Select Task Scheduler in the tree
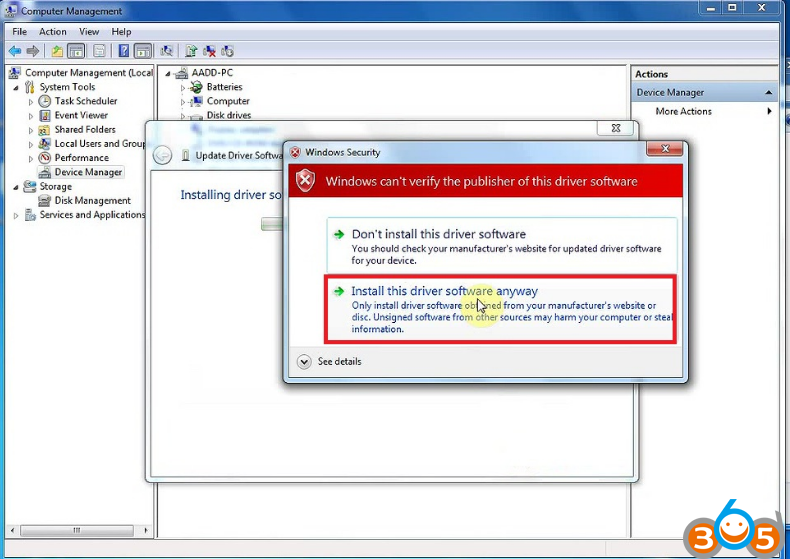 tap(86, 101)
